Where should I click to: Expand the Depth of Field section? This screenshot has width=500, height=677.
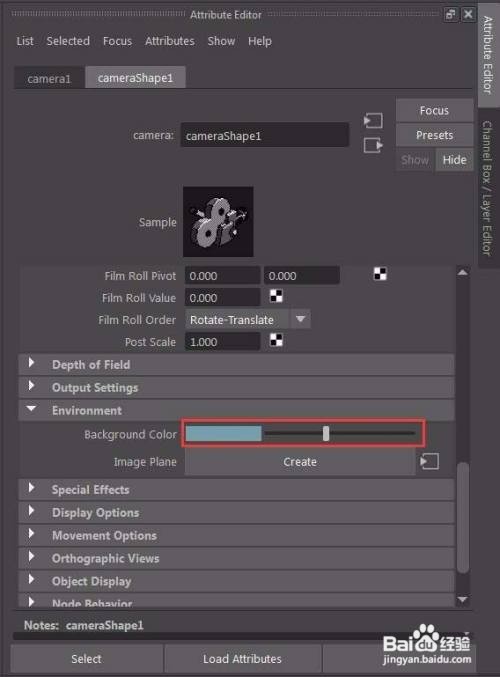click(x=236, y=365)
